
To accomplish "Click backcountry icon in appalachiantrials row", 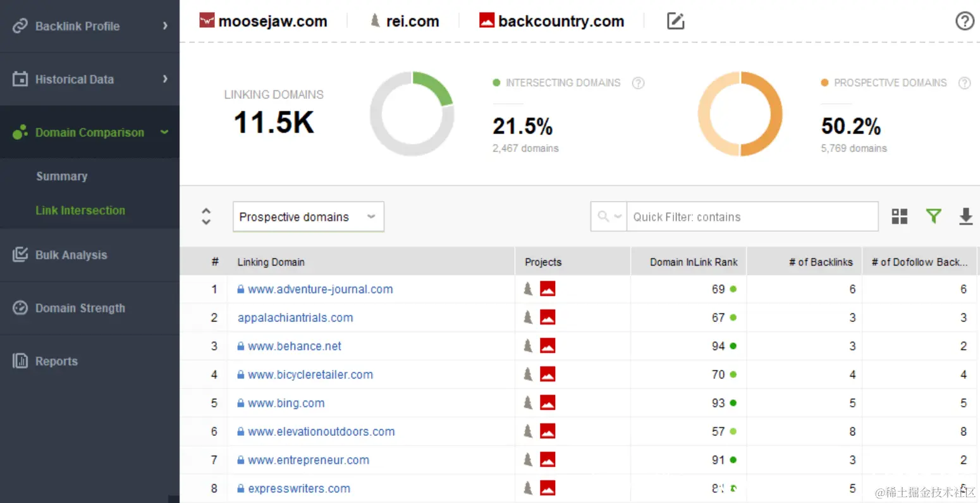I will (548, 318).
